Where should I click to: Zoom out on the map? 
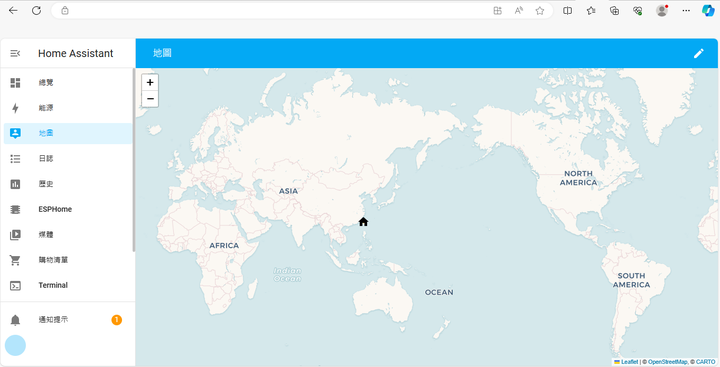[150, 99]
